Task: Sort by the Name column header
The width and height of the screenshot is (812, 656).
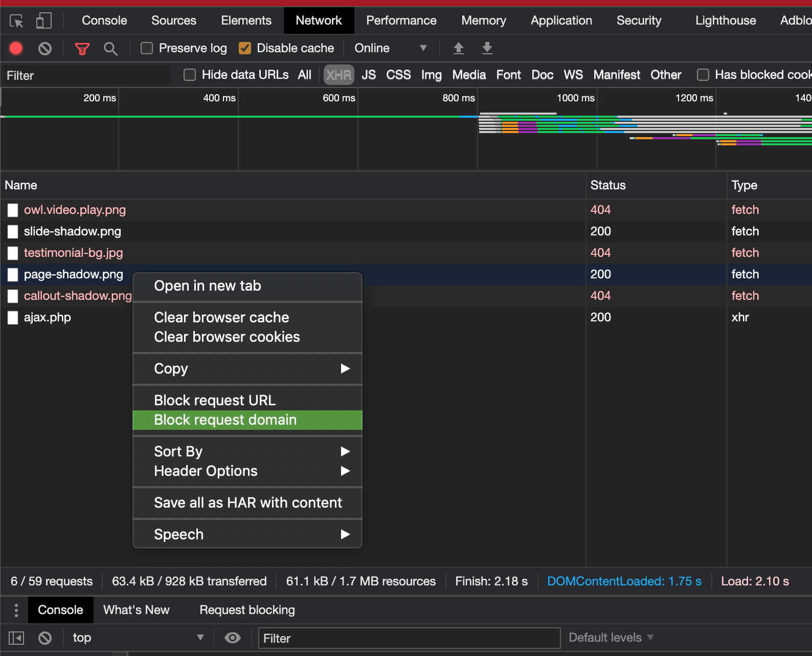Action: (293, 185)
